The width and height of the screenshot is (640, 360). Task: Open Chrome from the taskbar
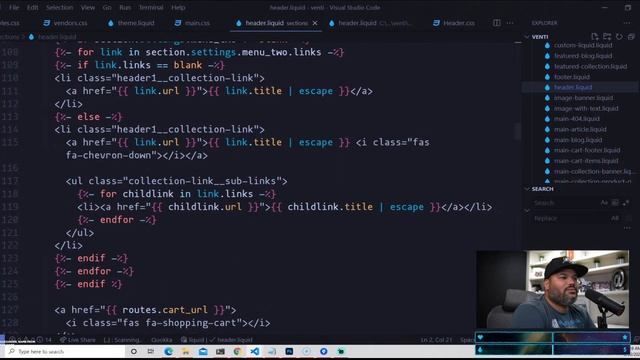[x=237, y=351]
